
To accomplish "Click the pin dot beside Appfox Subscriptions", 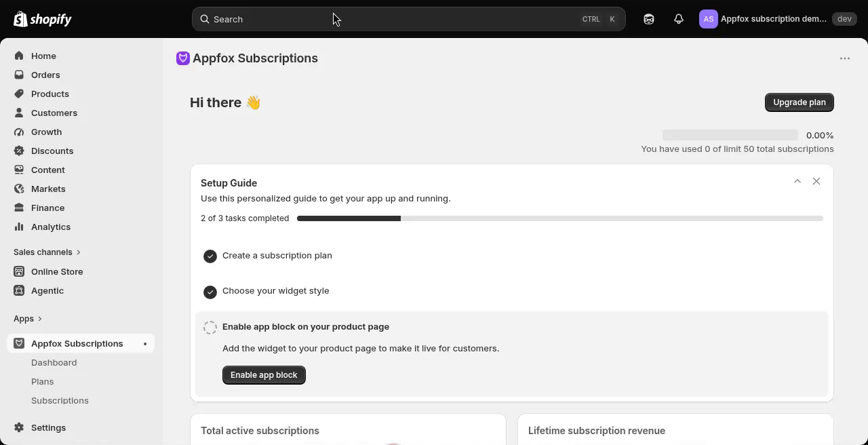I will [145, 344].
